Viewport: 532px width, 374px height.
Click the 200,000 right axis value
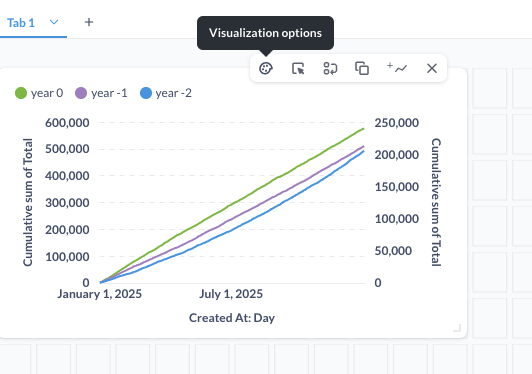pos(397,155)
